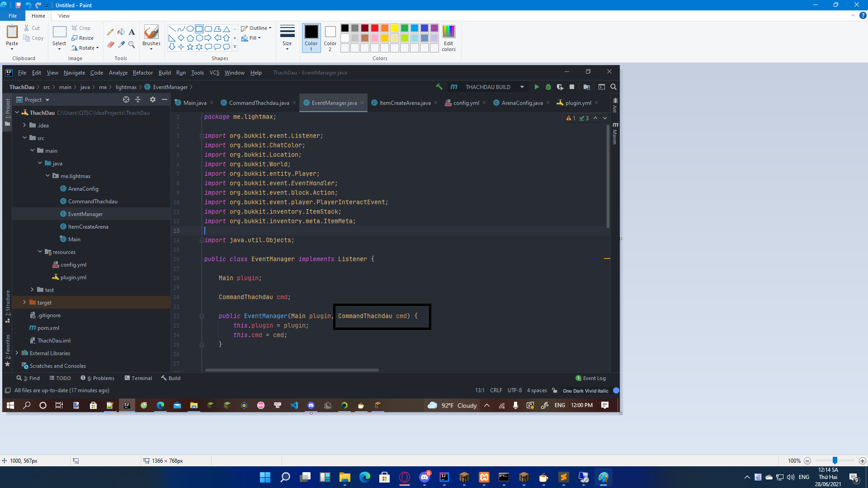Switch to the View ribbon tab
The image size is (868, 488).
point(64,16)
